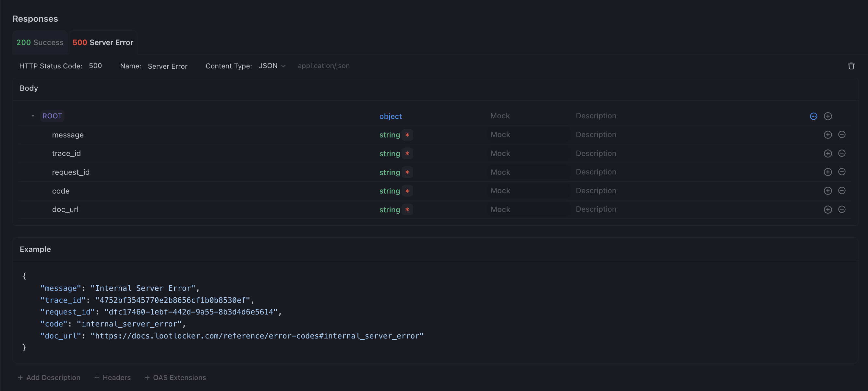868x391 pixels.
Task: Switch to the 200 Success tab
Action: click(x=40, y=42)
